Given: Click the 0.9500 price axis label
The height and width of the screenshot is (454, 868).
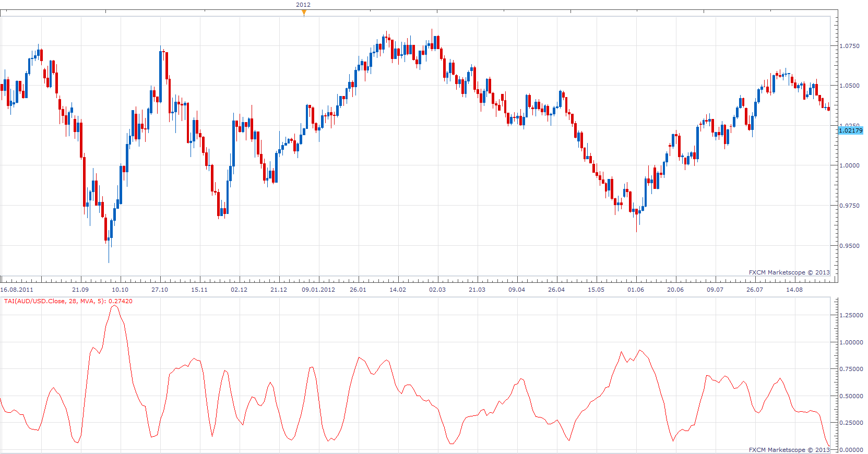Looking at the screenshot, I should point(849,246).
